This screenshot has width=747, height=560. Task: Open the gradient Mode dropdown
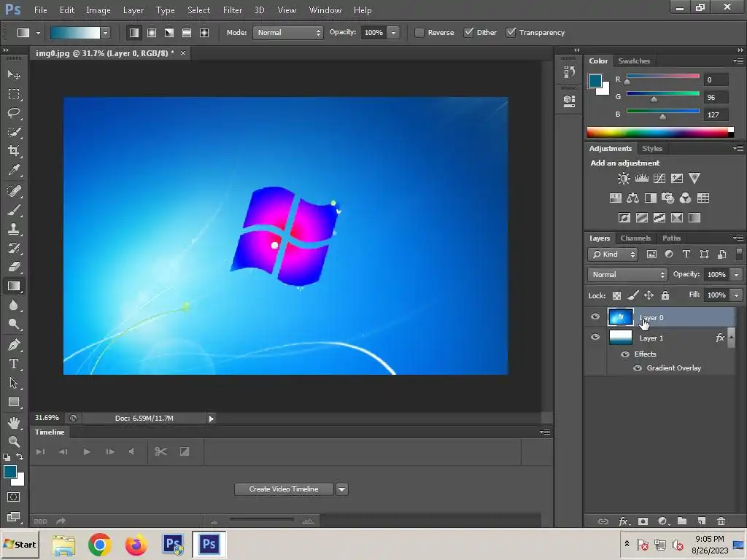coord(287,33)
